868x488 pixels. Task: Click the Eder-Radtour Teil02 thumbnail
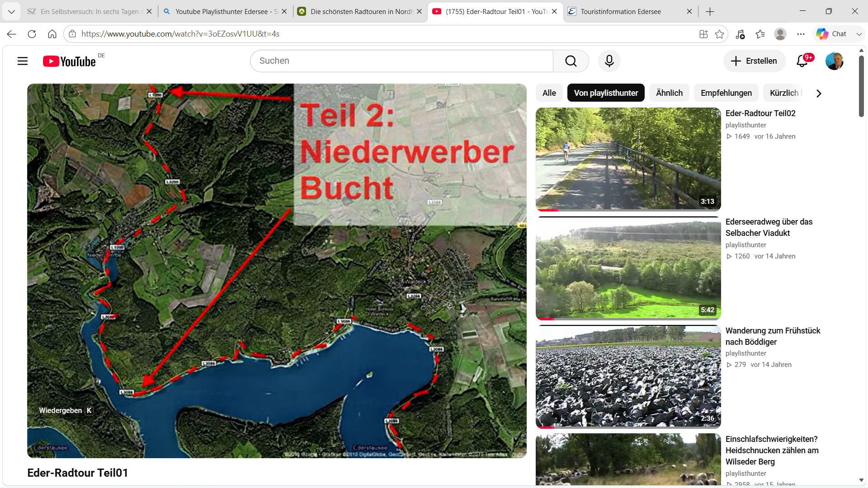[x=628, y=159]
